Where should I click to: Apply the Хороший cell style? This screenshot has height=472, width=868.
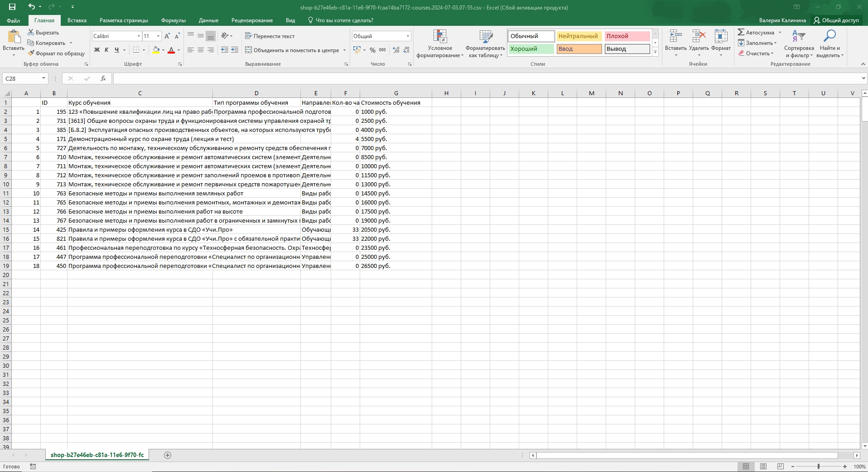coord(531,49)
